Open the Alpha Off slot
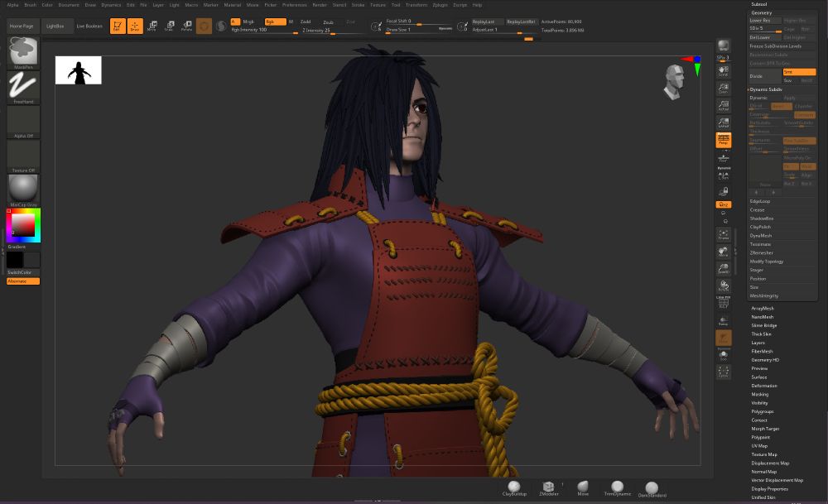The image size is (828, 504). pos(23,122)
